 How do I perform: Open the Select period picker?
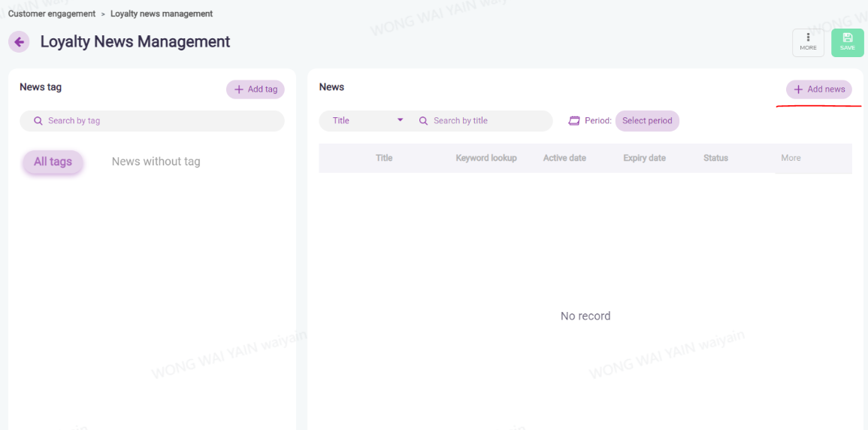(x=647, y=121)
